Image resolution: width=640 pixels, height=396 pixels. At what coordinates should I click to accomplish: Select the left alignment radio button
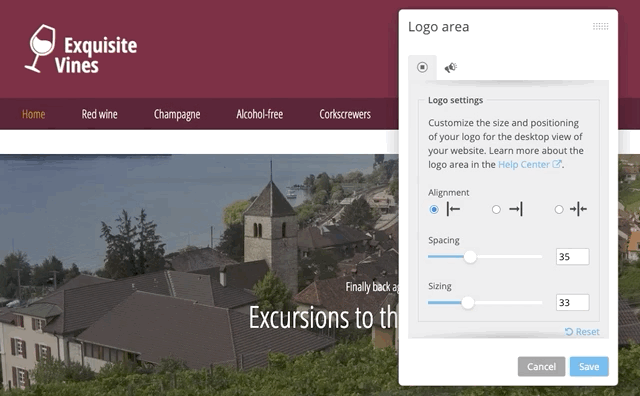[434, 209]
